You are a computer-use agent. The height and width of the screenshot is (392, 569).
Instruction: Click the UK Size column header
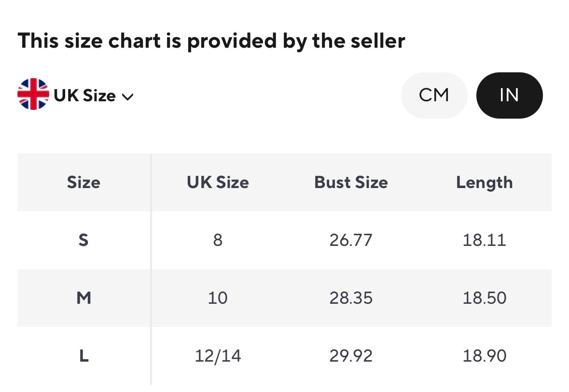coord(218,182)
